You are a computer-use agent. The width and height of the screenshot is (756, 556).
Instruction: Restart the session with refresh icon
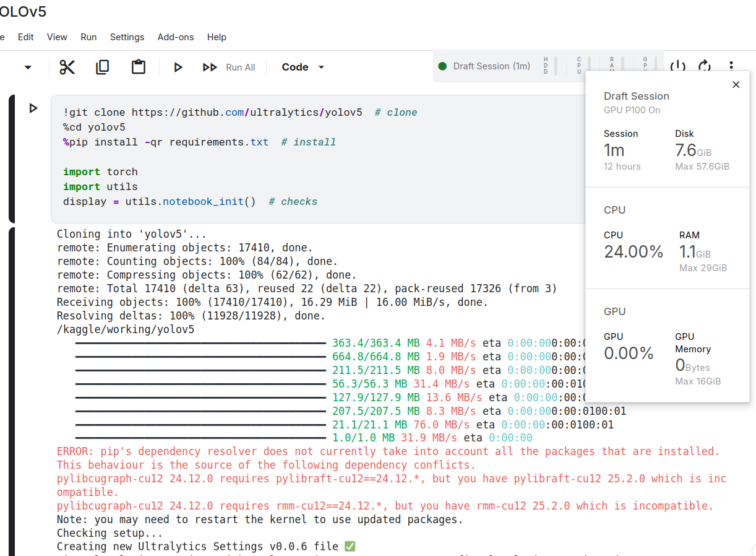705,66
